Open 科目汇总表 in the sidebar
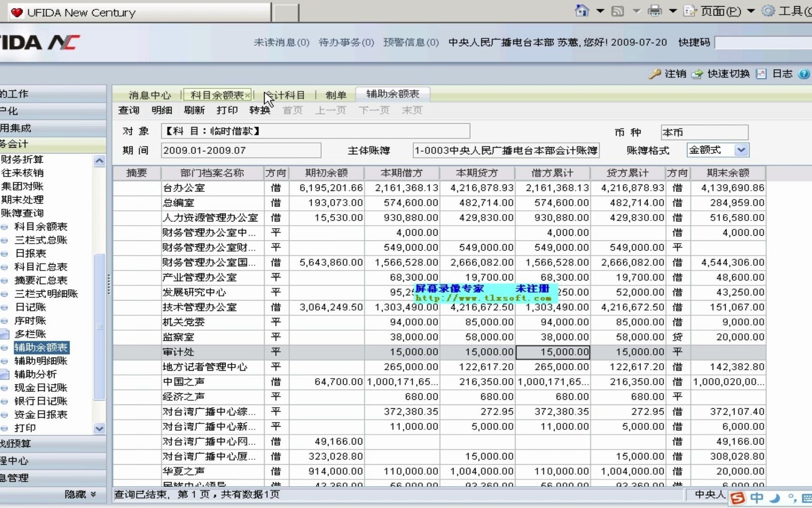This screenshot has height=508, width=812. click(40, 267)
